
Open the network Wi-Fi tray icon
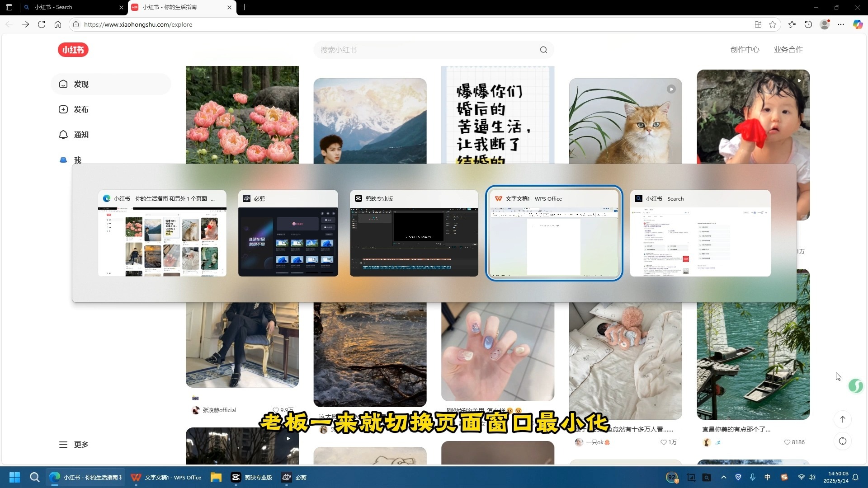pos(801,477)
